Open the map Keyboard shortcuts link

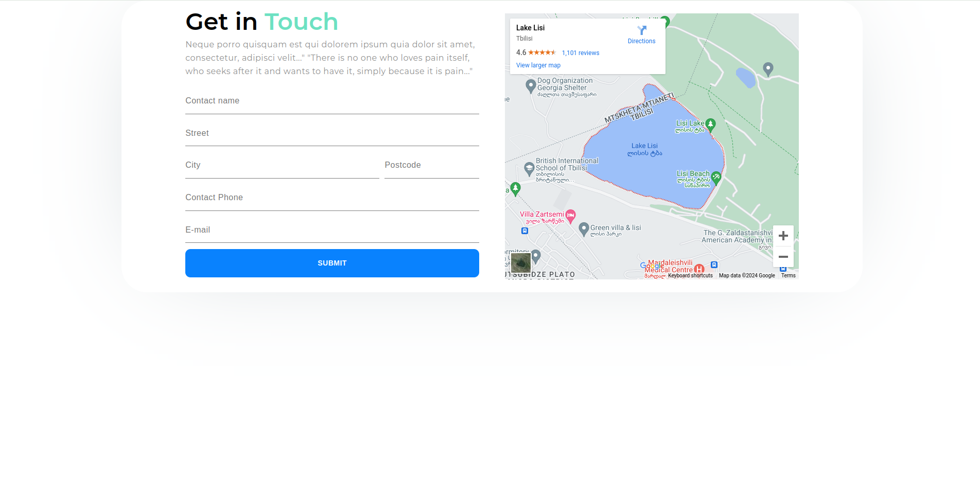(x=690, y=276)
